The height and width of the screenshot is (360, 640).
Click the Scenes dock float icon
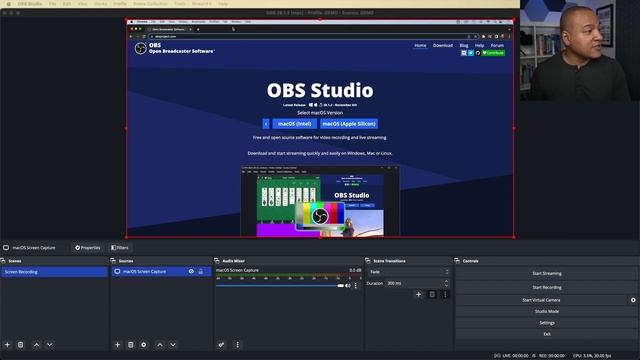(3, 261)
